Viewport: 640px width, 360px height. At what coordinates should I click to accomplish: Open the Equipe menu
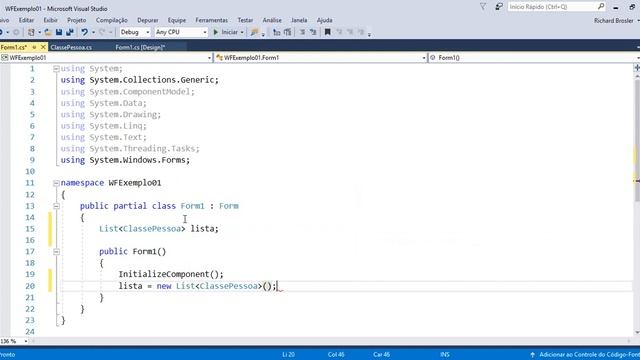pos(177,20)
